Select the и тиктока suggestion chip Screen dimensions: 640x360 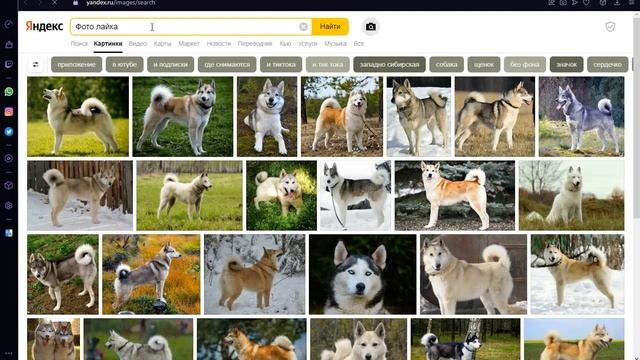click(x=281, y=64)
